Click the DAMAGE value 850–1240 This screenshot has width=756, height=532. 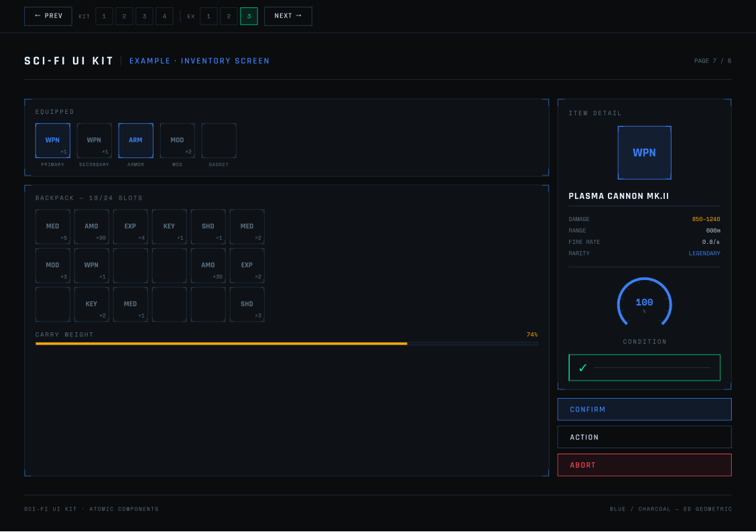click(706, 219)
